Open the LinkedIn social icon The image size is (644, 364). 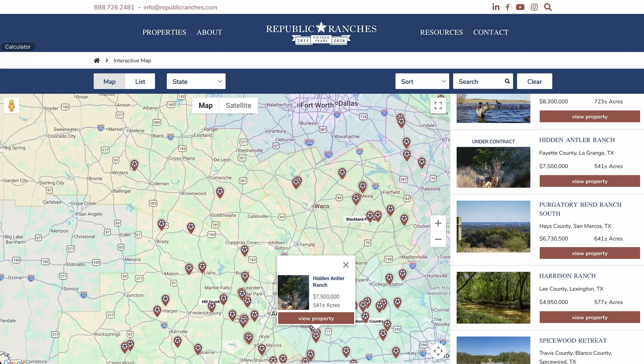pos(496,7)
